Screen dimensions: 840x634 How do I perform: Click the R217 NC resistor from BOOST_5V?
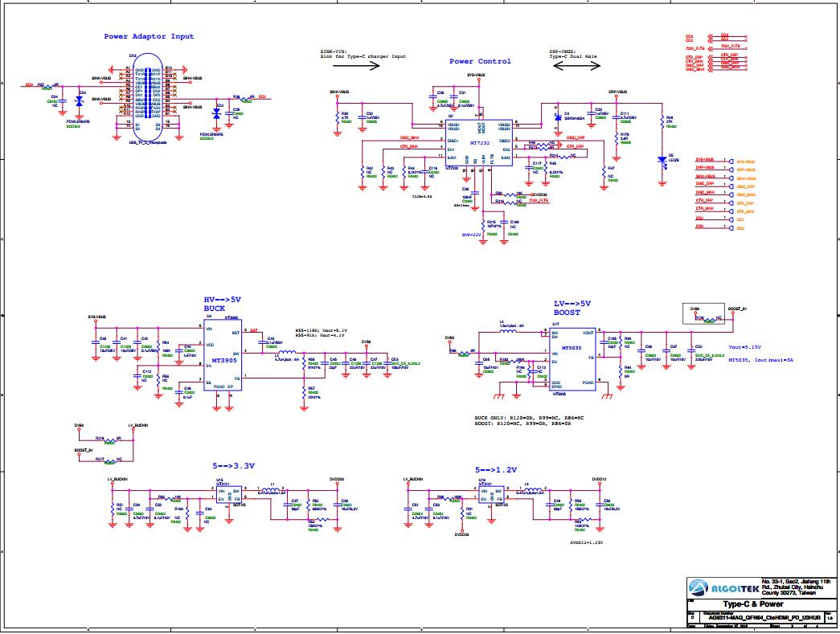click(x=109, y=461)
